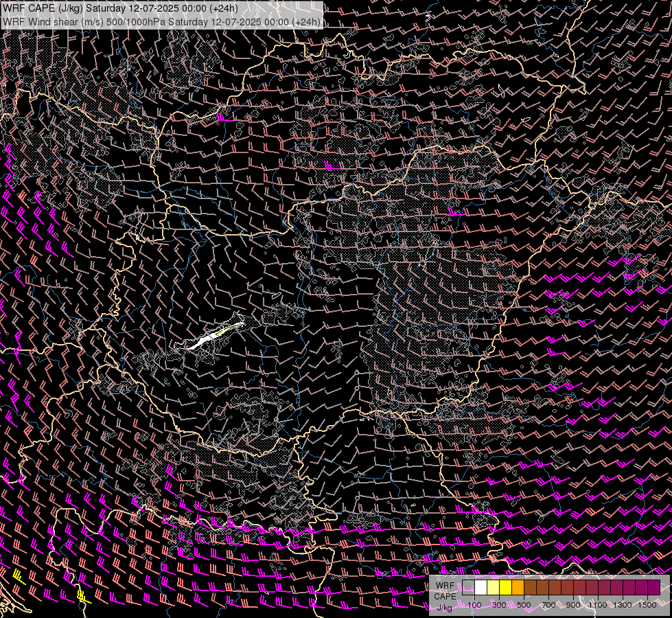Viewport: 672px width, 618px height.
Task: Select the last purple legend swatch
Action: coord(654,587)
